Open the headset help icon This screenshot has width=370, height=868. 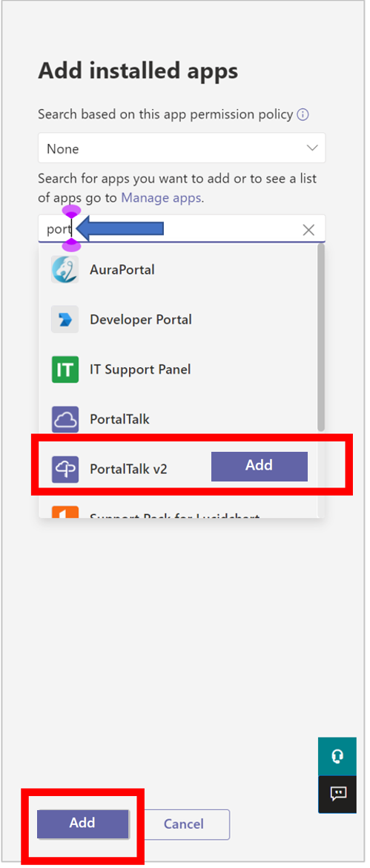point(337,757)
